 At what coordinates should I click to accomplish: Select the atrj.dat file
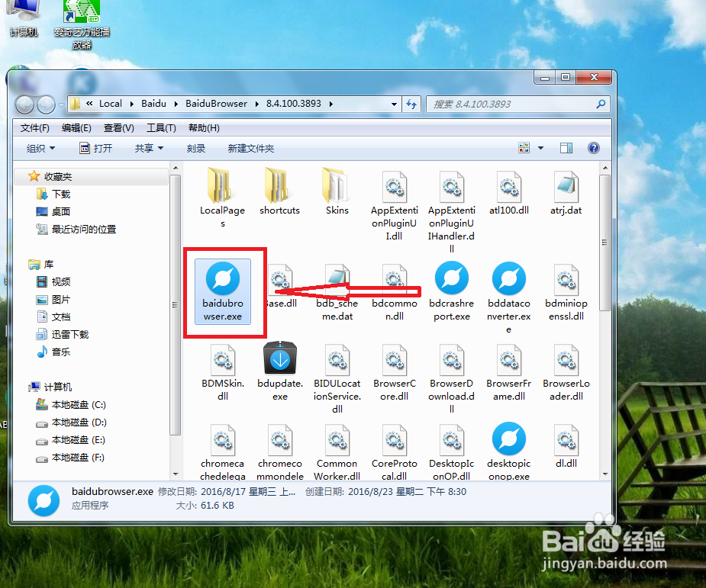[x=566, y=192]
